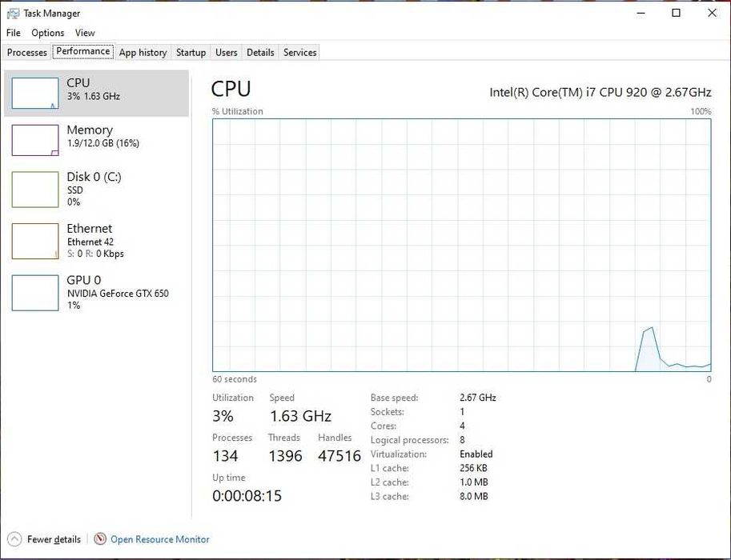Switch to the Details tab
Image resolution: width=731 pixels, height=560 pixels.
(260, 53)
